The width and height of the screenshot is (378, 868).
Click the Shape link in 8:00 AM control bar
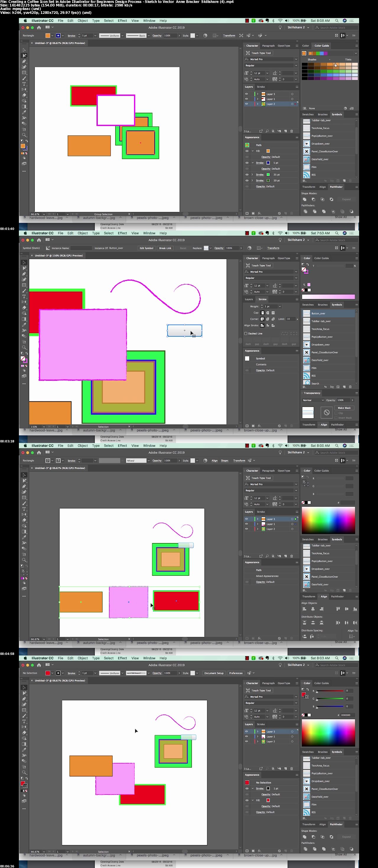(224, 461)
